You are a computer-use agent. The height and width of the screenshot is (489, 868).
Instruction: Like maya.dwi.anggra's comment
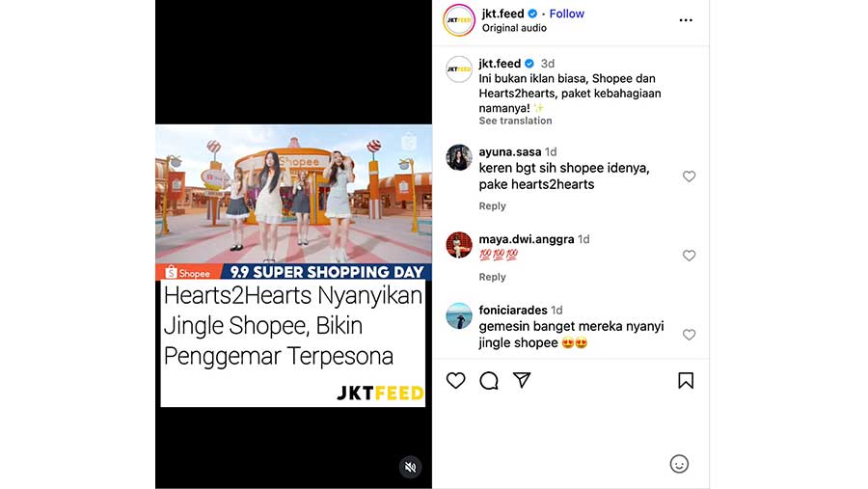point(689,256)
